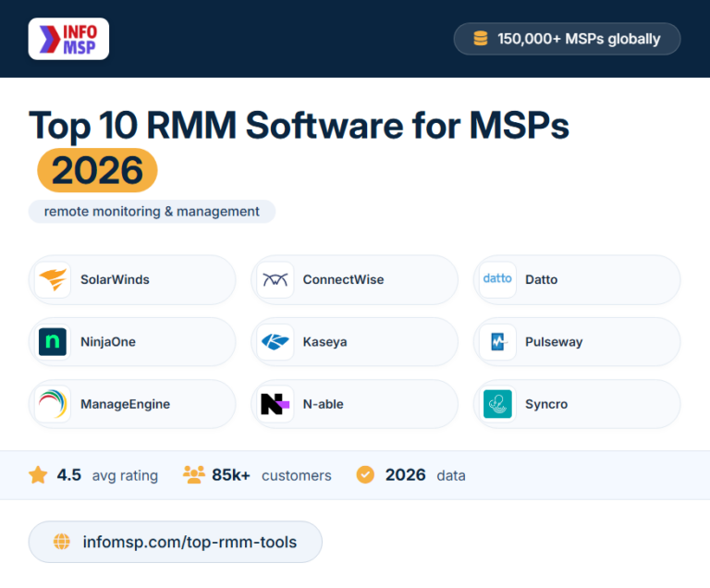710x588 pixels.
Task: Click the orange checkmark icon
Action: (365, 475)
